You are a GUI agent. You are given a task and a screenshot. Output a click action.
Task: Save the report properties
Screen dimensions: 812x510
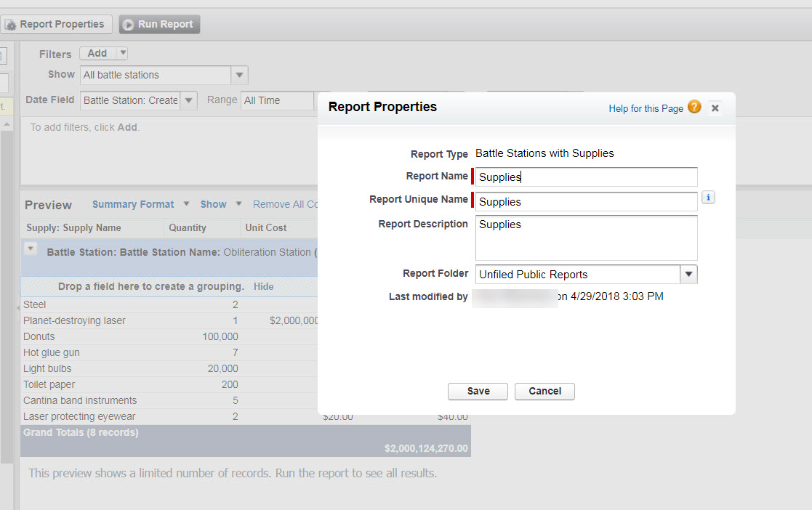(x=478, y=391)
